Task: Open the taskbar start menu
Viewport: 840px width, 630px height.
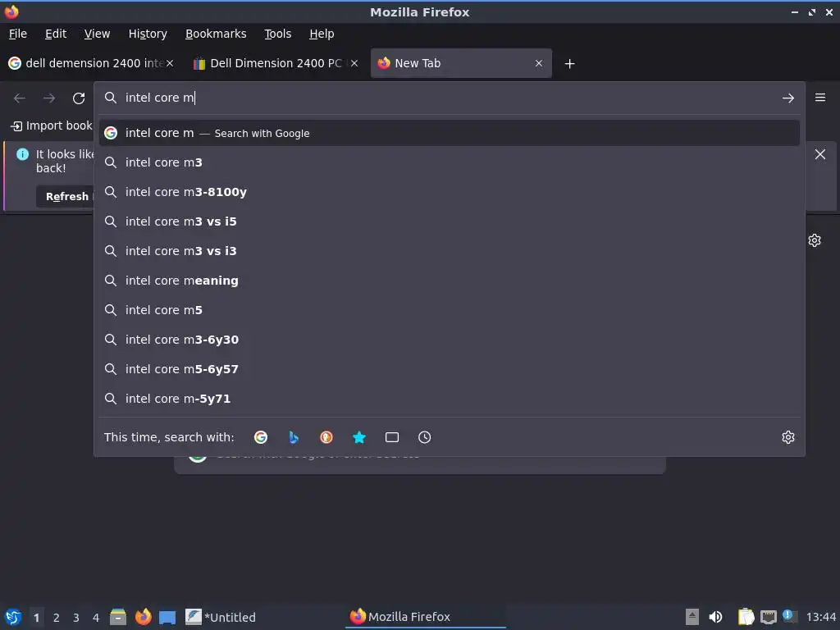Action: tap(13, 617)
